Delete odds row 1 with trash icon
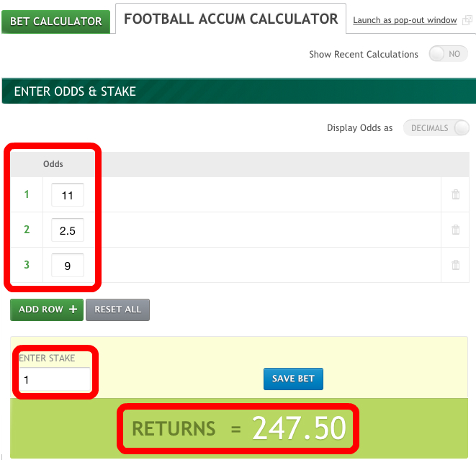Image resolution: width=476 pixels, height=460 pixels. [455, 194]
